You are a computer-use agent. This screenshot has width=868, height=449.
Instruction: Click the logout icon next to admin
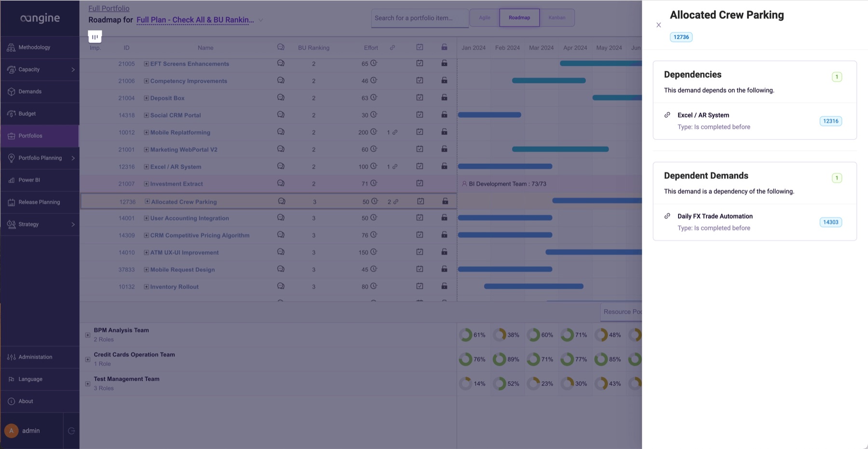tap(71, 431)
